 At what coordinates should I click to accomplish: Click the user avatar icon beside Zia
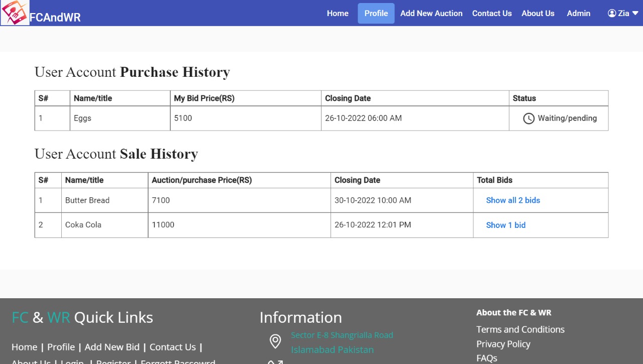click(x=612, y=14)
